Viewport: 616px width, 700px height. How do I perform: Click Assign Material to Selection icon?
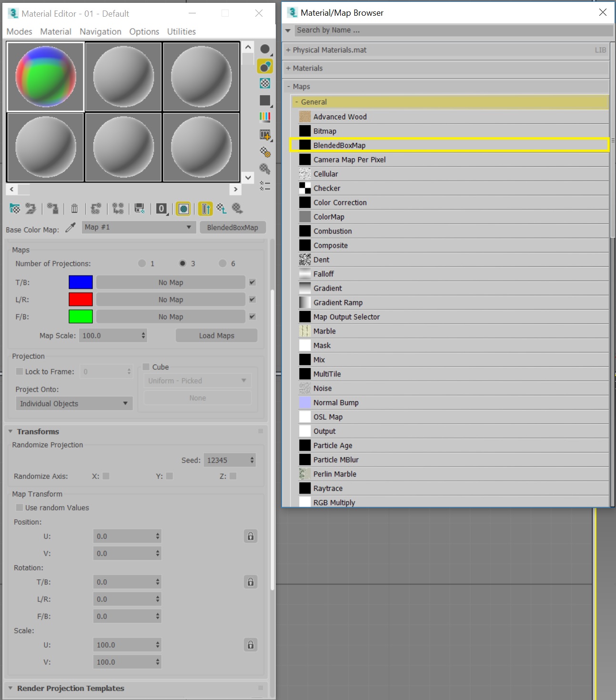52,209
